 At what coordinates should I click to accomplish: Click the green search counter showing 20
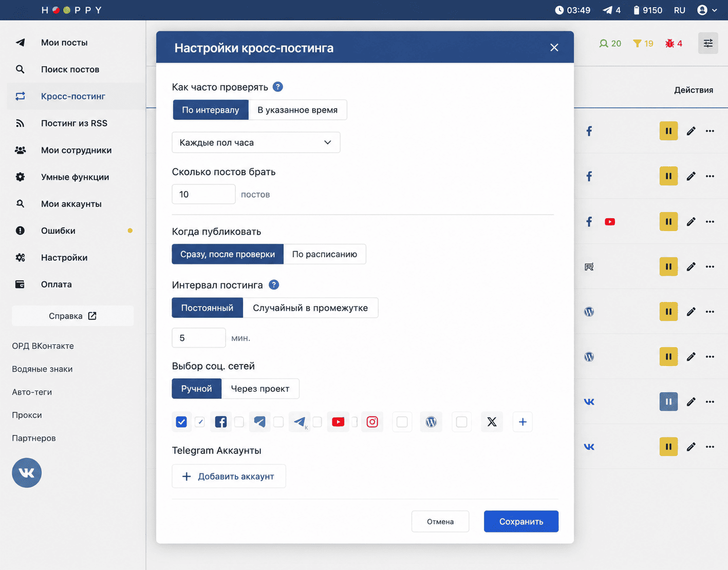pos(610,44)
